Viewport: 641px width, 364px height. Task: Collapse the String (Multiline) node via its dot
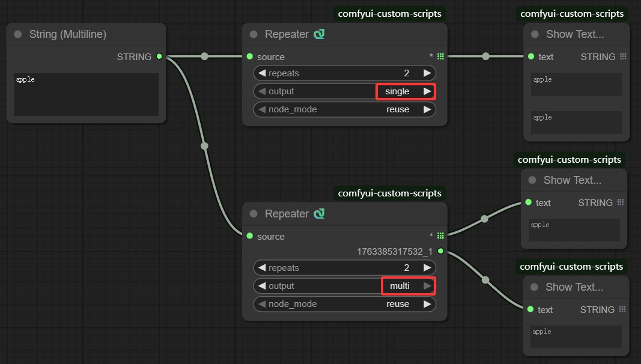point(17,34)
